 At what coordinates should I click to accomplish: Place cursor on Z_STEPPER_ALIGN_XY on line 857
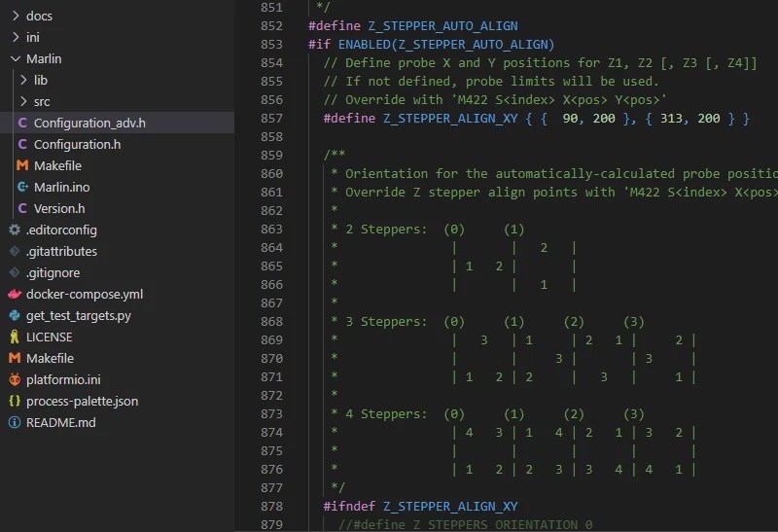[450, 118]
